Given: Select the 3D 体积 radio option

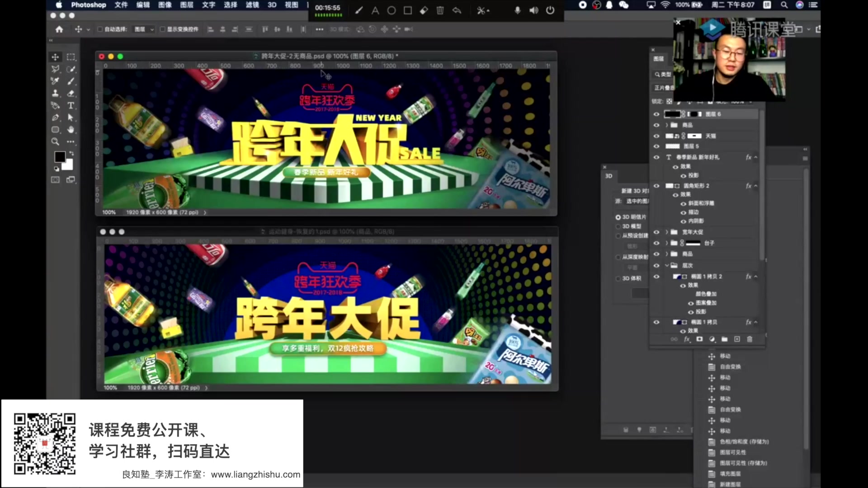Looking at the screenshot, I should pyautogui.click(x=618, y=279).
